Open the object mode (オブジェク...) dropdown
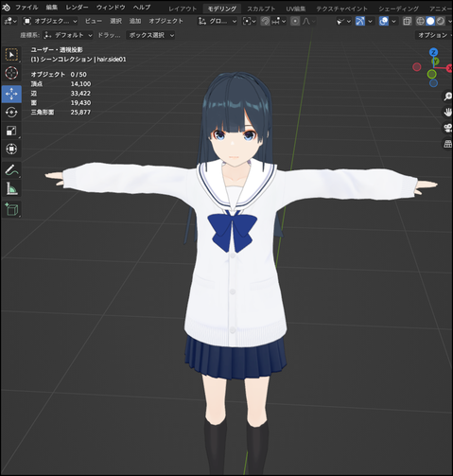 click(50, 21)
